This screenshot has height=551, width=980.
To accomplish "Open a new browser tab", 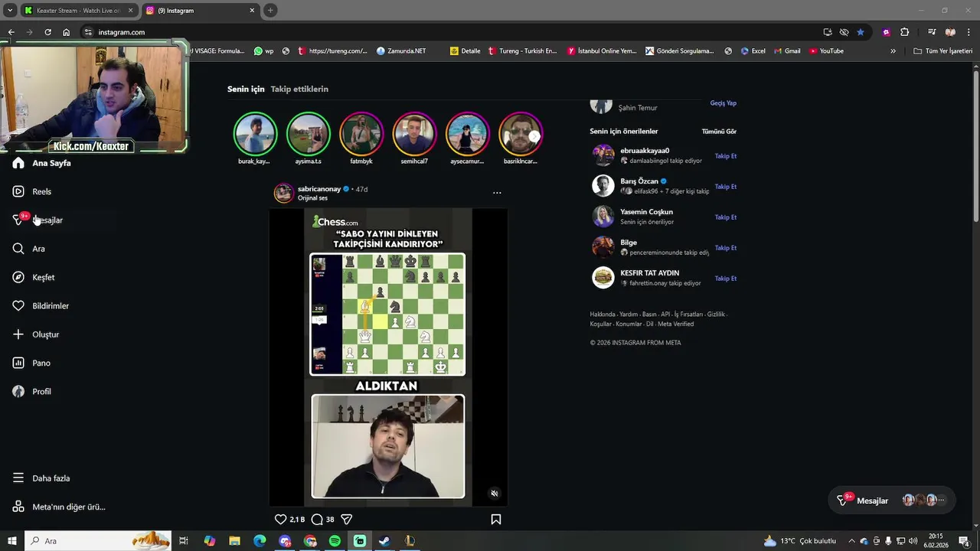I will pyautogui.click(x=270, y=11).
